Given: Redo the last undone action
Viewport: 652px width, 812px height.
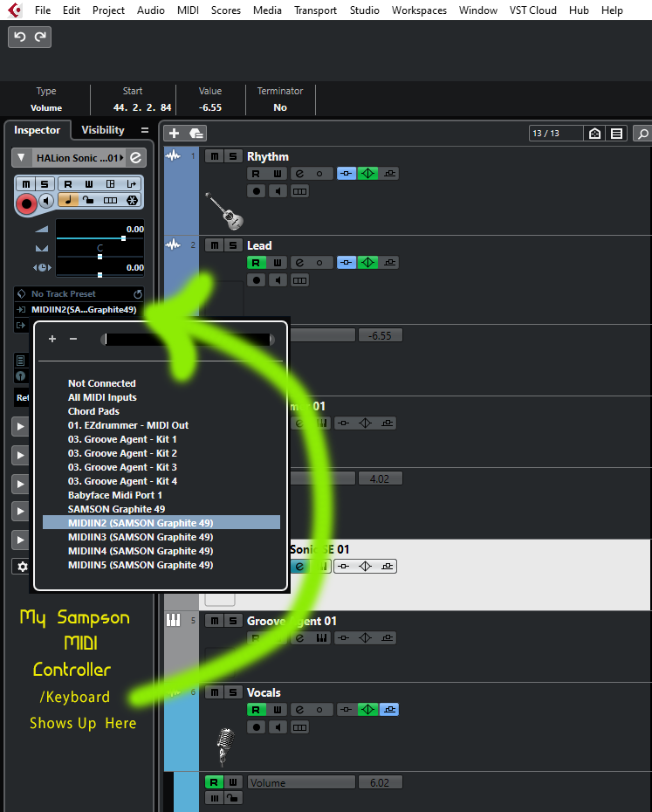Looking at the screenshot, I should coord(40,37).
